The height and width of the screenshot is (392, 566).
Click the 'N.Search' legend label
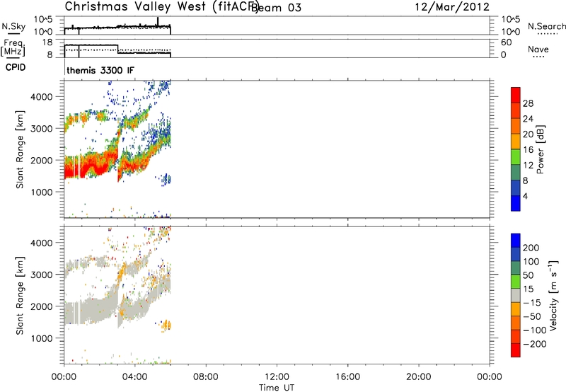(546, 26)
